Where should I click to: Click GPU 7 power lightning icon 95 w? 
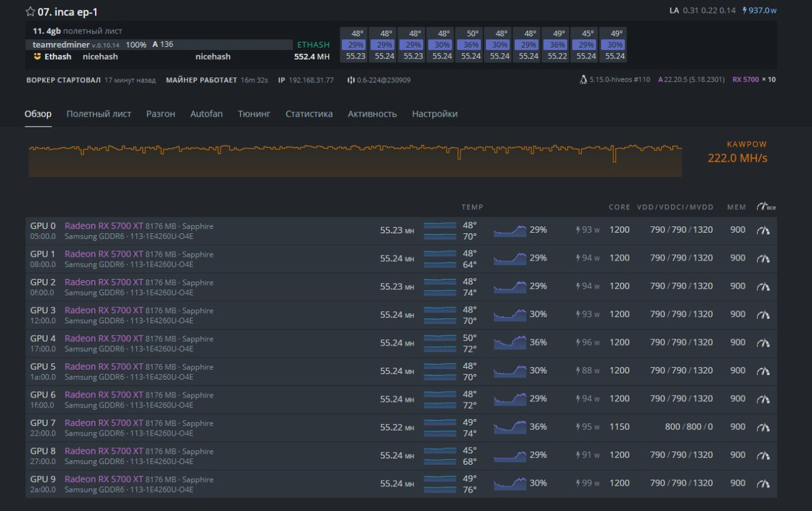click(x=578, y=427)
